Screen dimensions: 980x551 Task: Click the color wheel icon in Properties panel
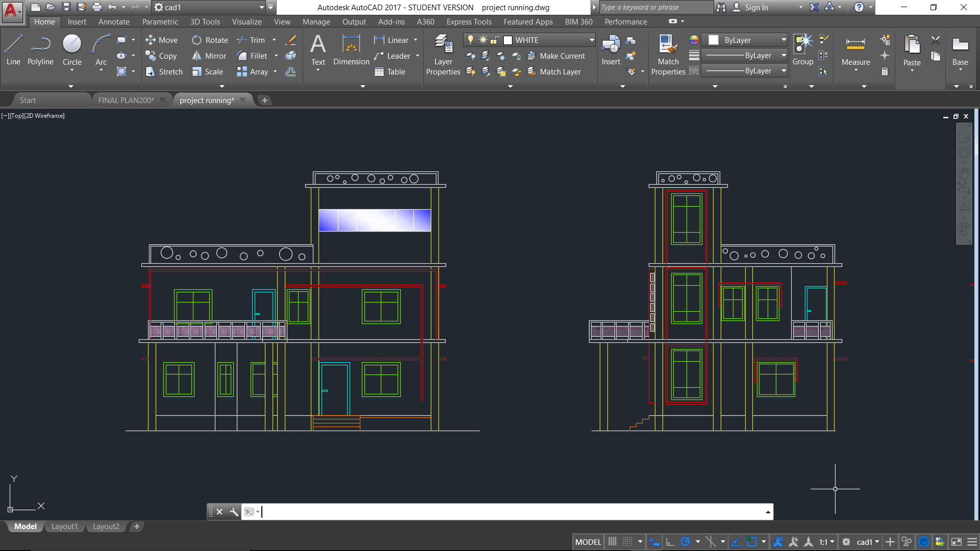[x=694, y=40]
